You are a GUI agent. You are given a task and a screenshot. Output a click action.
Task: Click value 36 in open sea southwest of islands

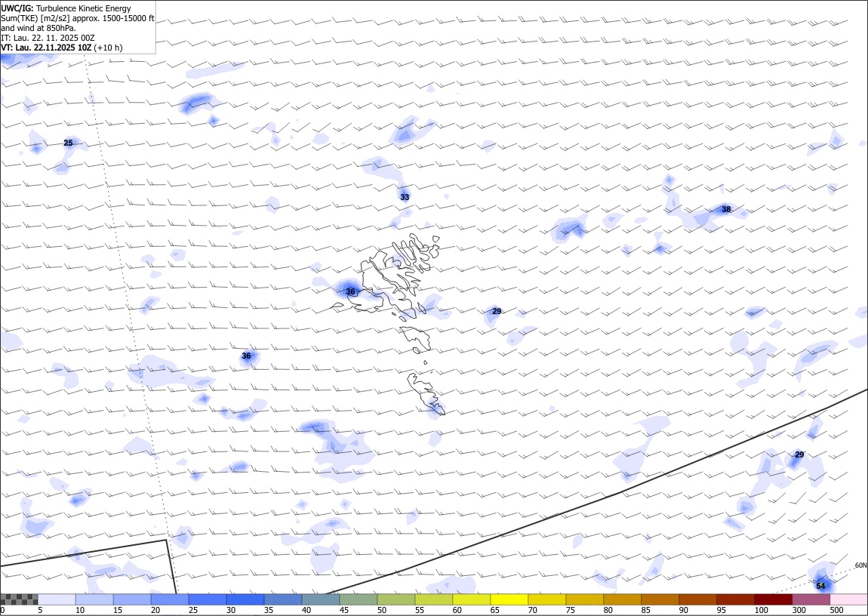tap(246, 356)
